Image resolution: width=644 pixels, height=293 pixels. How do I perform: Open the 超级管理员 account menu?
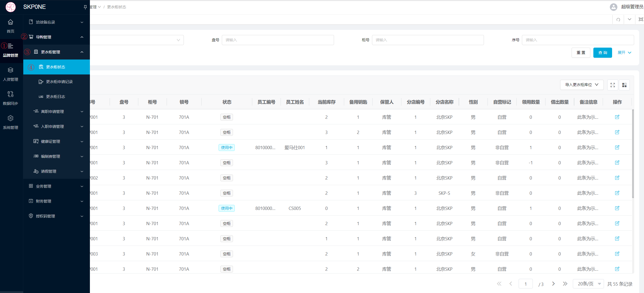coord(632,7)
